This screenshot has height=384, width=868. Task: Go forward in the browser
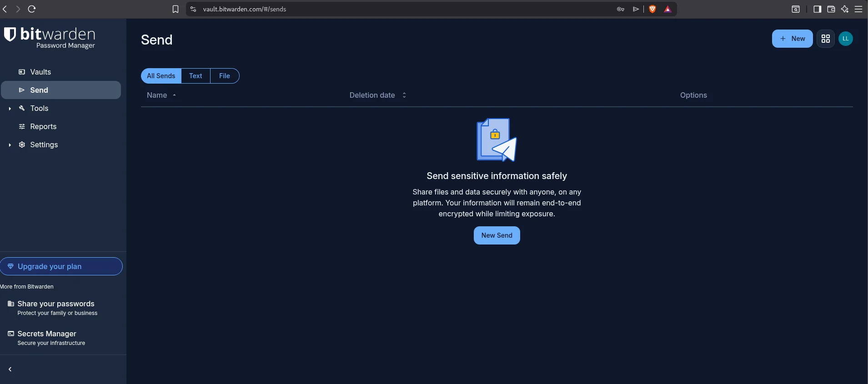click(18, 9)
